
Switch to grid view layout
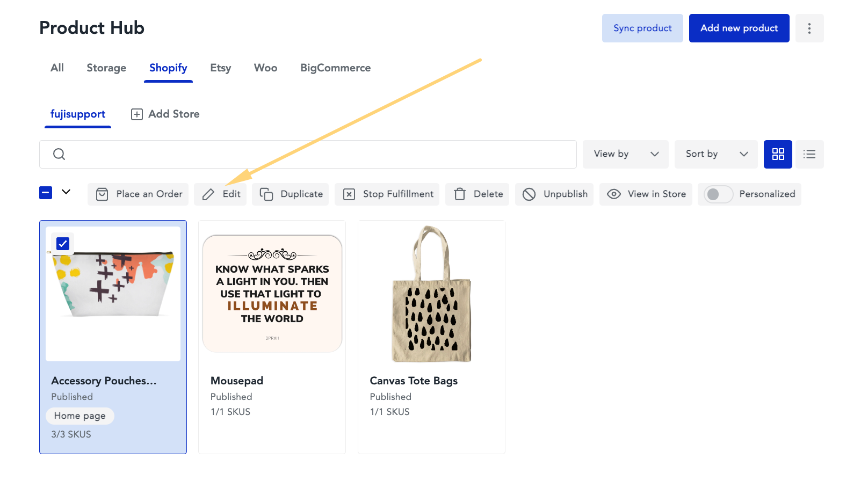(778, 154)
